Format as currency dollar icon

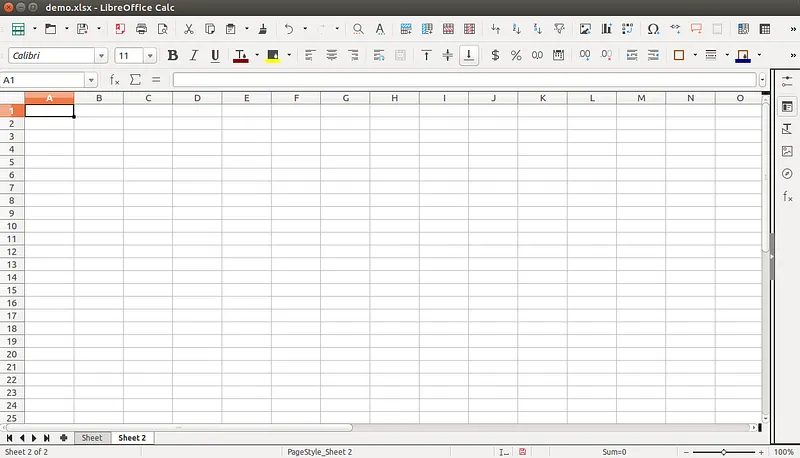(495, 55)
